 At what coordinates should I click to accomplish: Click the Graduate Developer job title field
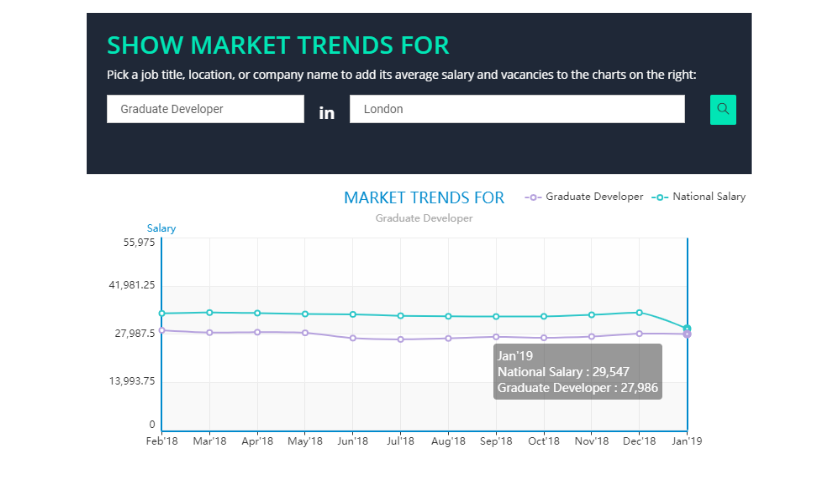click(205, 109)
